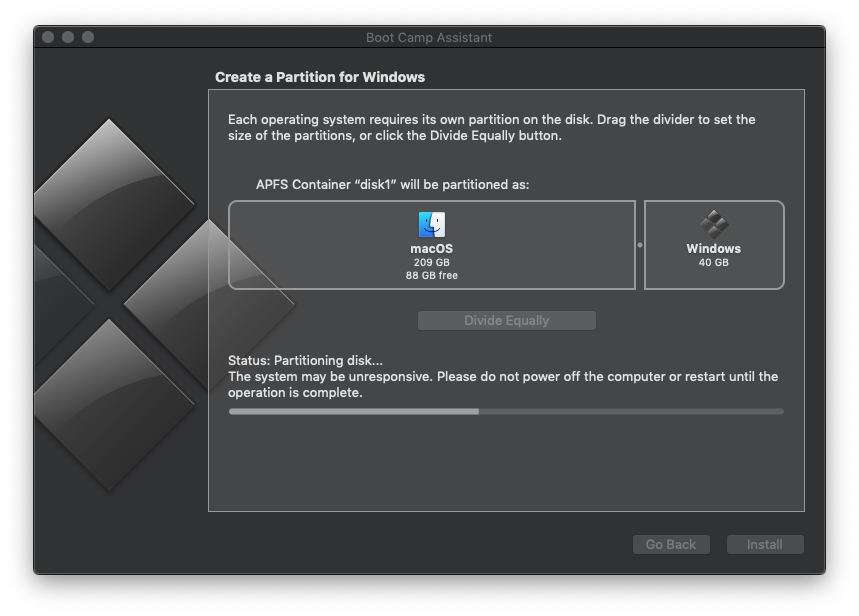Click the partition divider handle dot
859x616 pixels.
pos(640,245)
